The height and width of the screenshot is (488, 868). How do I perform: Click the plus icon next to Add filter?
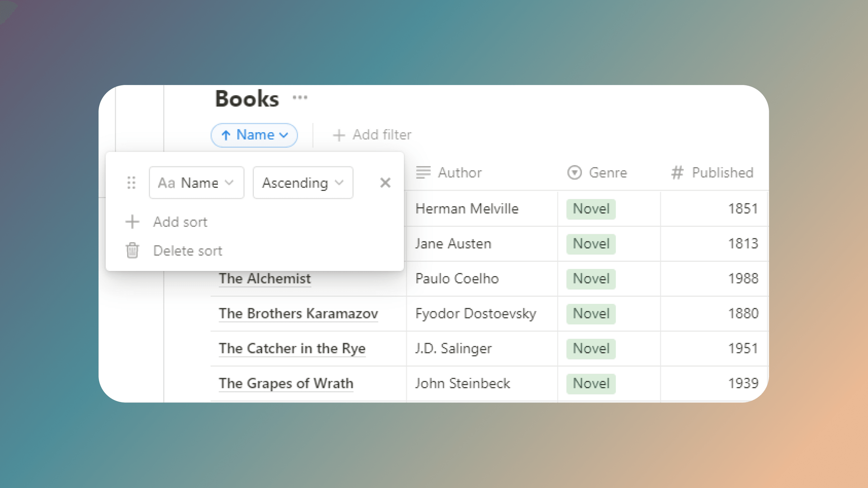coord(339,135)
